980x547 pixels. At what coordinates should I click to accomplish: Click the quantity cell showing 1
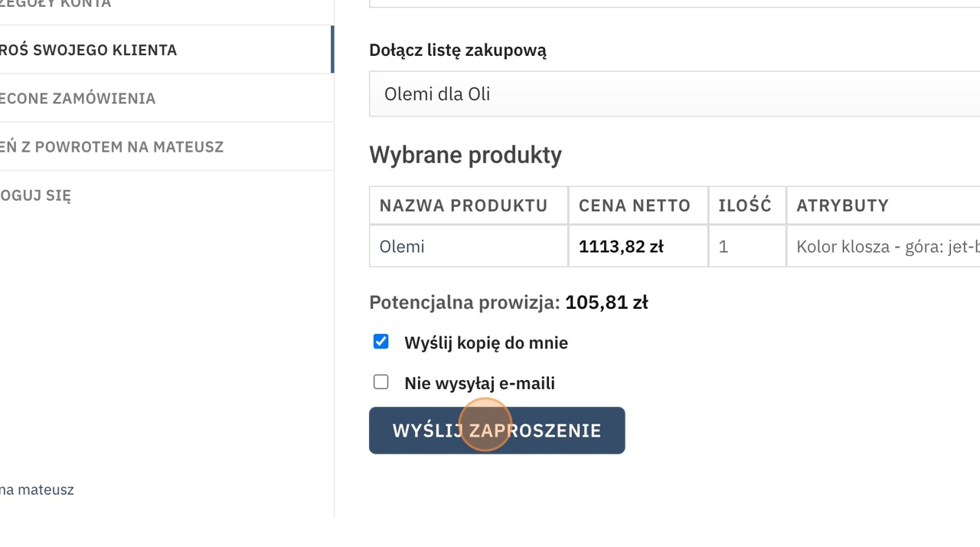724,247
